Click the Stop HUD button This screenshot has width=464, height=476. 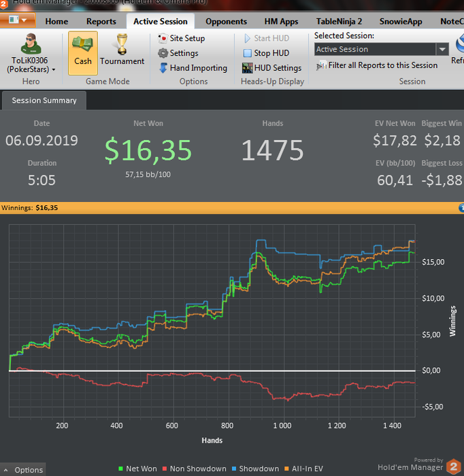[x=266, y=53]
